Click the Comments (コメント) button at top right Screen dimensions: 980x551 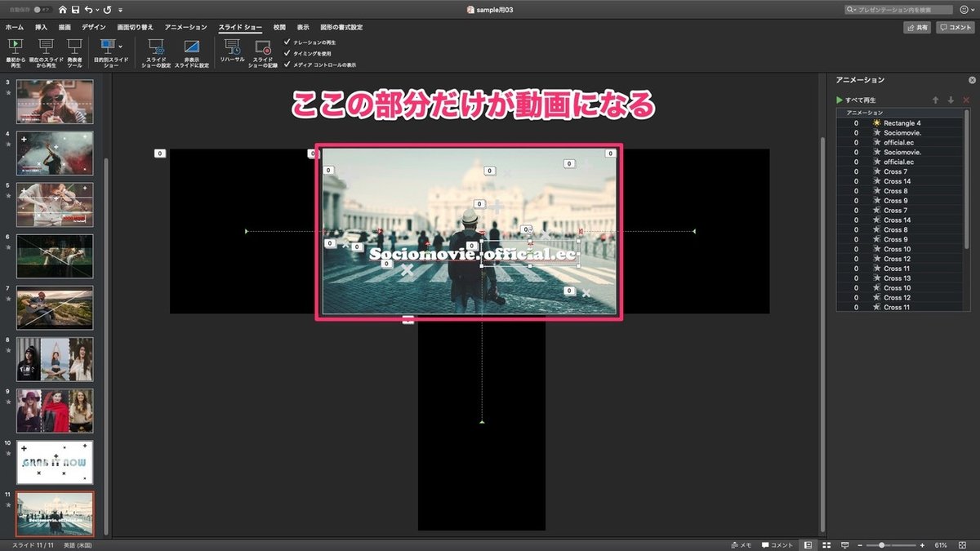tap(955, 27)
